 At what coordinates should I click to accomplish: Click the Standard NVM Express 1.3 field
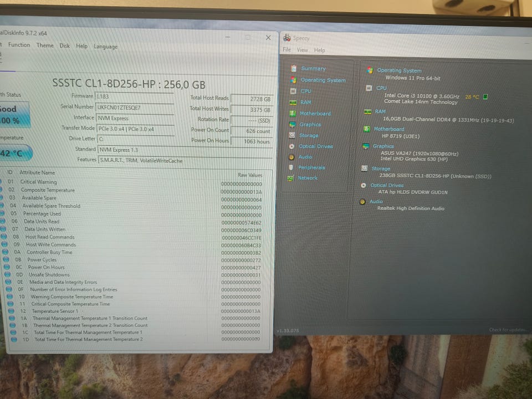point(185,150)
